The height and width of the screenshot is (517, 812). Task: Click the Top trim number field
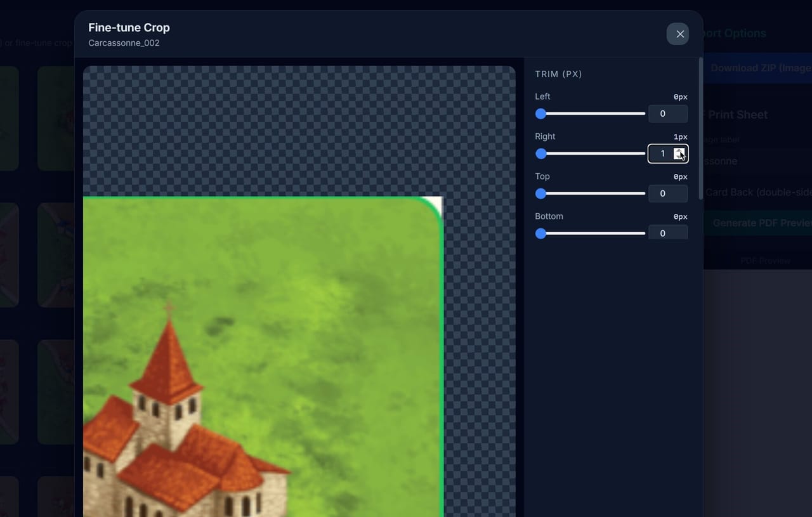tap(668, 193)
